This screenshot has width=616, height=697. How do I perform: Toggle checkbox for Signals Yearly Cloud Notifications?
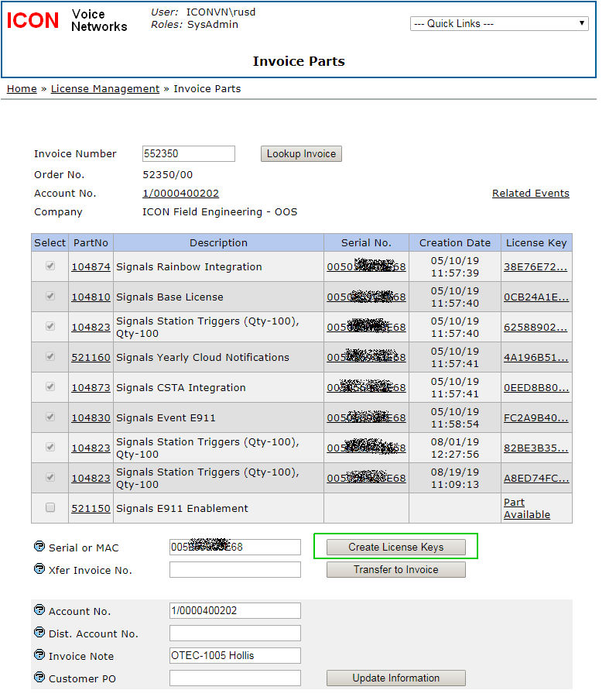(50, 356)
